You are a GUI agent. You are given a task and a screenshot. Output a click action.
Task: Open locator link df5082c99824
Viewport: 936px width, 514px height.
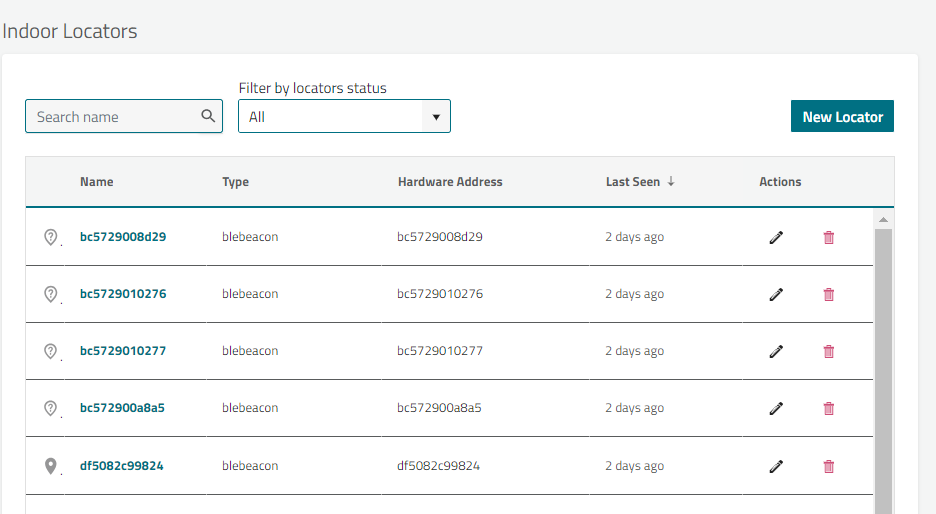point(122,466)
